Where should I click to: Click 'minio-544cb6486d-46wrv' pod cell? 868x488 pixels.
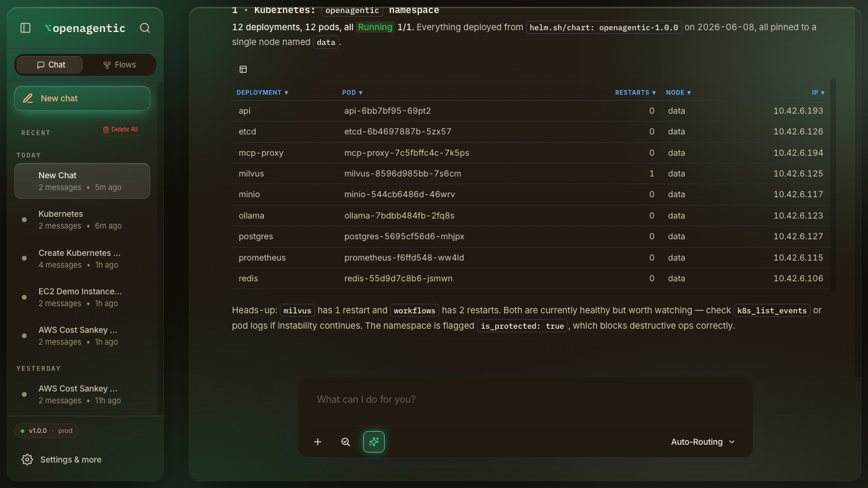click(399, 194)
